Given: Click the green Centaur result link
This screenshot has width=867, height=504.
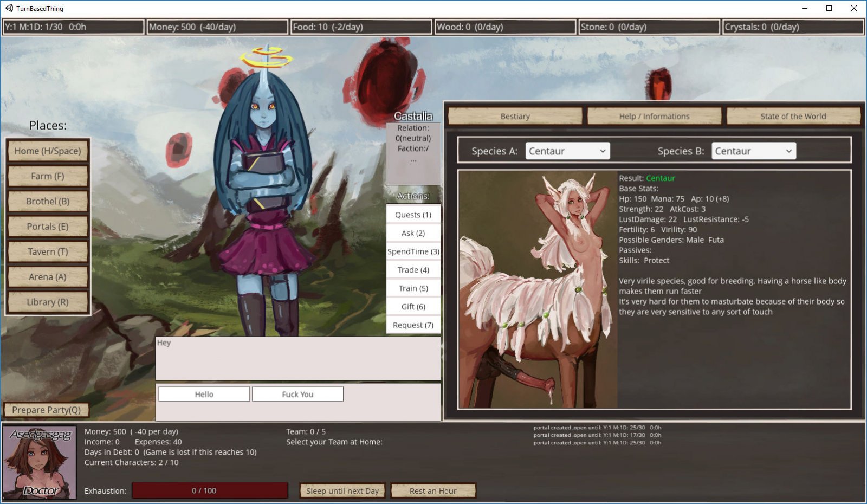Looking at the screenshot, I should pos(660,178).
